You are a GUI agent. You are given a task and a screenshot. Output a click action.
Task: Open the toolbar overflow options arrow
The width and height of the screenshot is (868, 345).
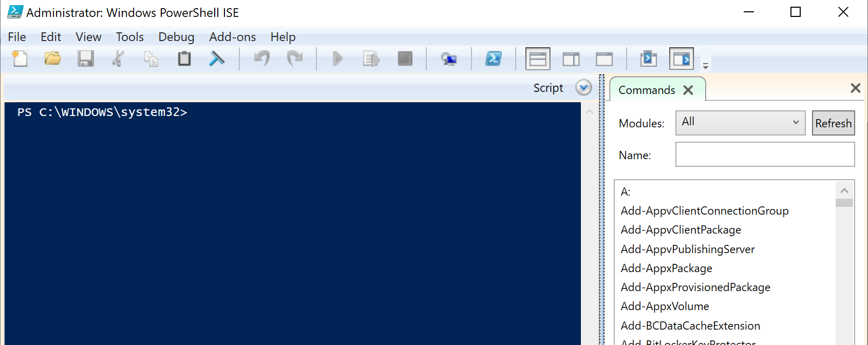click(x=706, y=66)
